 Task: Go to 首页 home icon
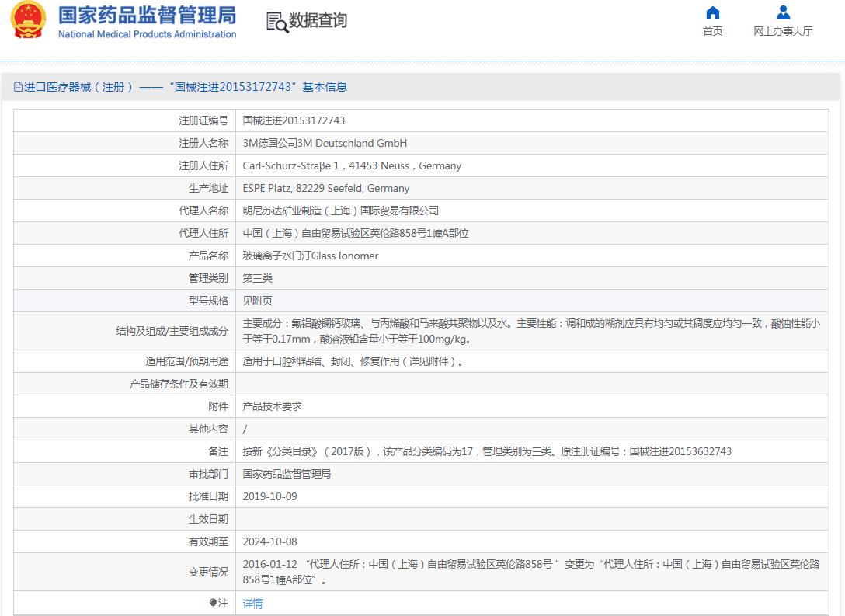712,12
